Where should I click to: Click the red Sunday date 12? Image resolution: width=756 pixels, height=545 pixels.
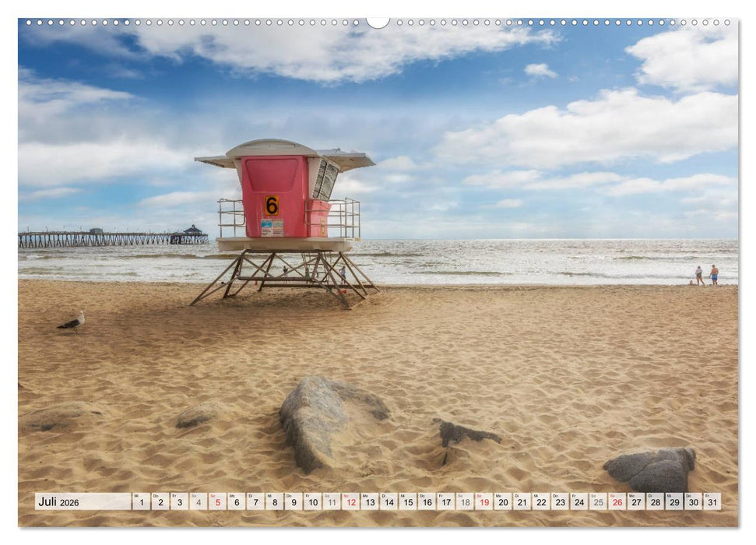[350, 503]
